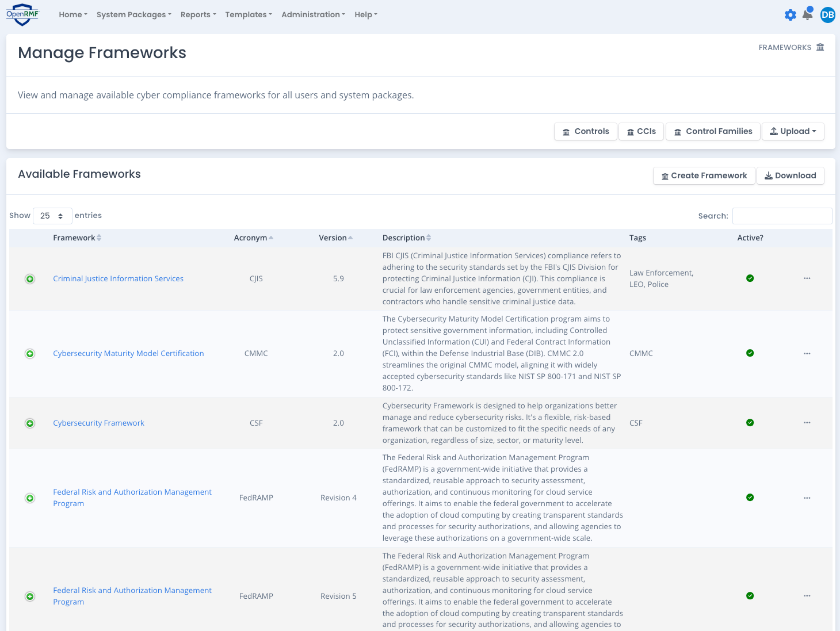Screen dimensions: 840x631
Task: Open the Criminal Justice Information Services link
Action: click(119, 278)
